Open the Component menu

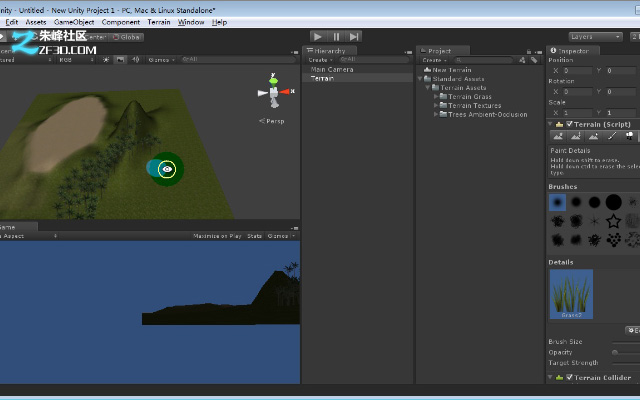[x=121, y=22]
